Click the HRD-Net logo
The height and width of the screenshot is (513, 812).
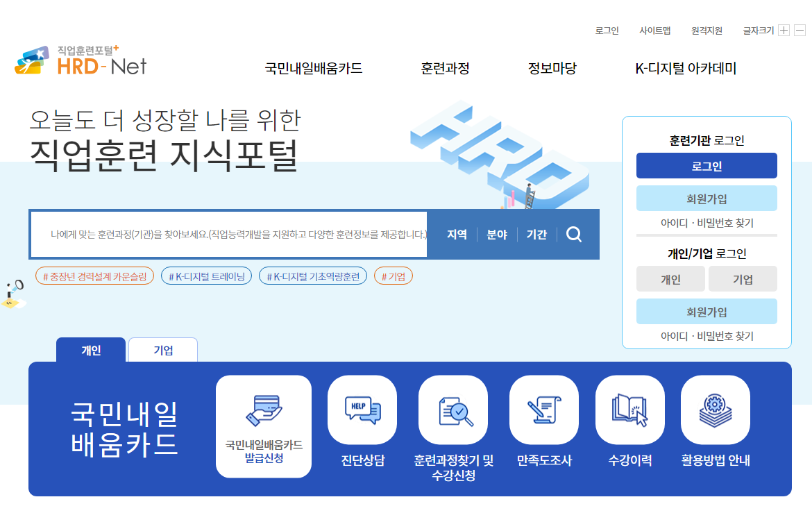[81, 61]
